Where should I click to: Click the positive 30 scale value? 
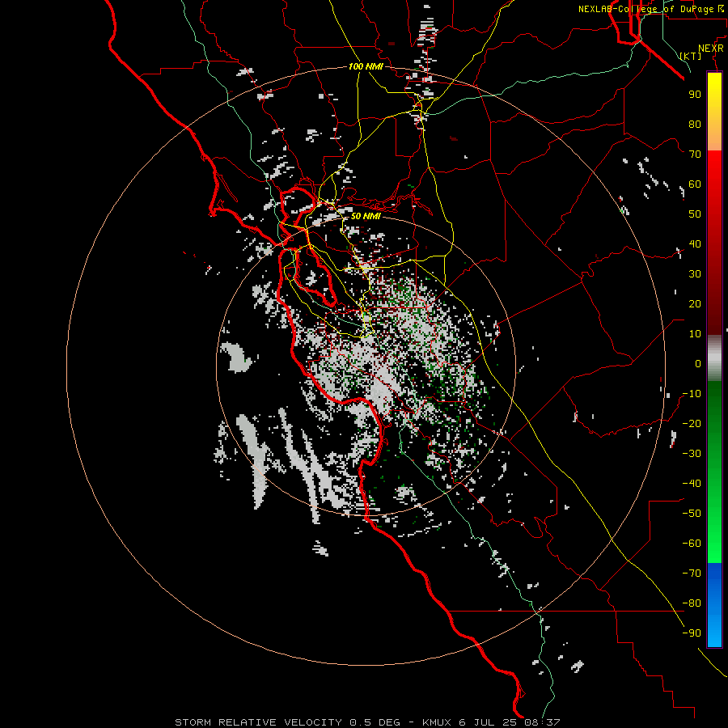[695, 274]
